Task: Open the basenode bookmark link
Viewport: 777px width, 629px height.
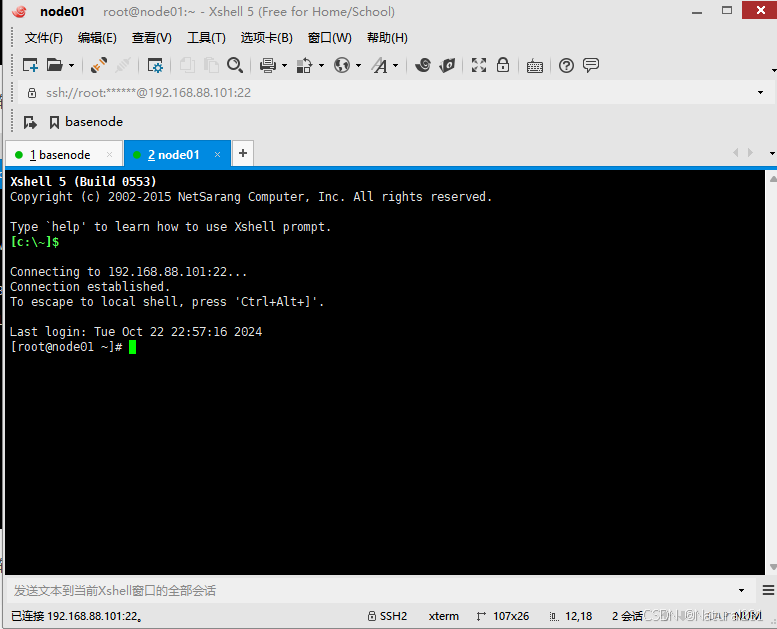Action: click(86, 122)
